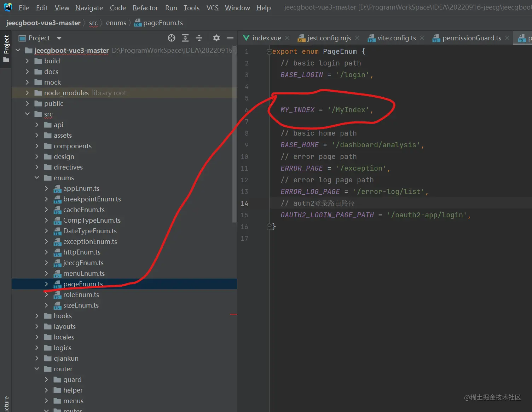Viewport: 532px width, 412px height.
Task: Click the Select Opened File crosshair icon
Action: (171, 38)
